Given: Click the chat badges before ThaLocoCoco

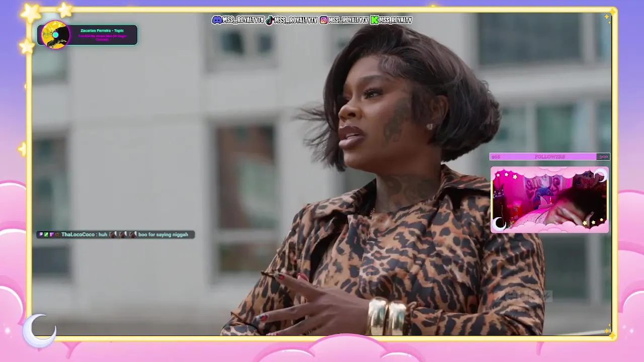Looking at the screenshot, I should [x=49, y=234].
